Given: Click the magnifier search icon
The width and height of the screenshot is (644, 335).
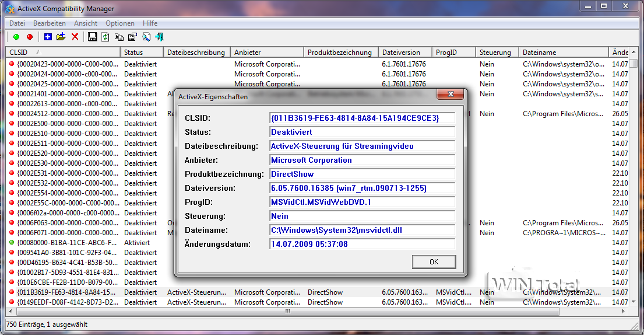Looking at the screenshot, I should [146, 37].
